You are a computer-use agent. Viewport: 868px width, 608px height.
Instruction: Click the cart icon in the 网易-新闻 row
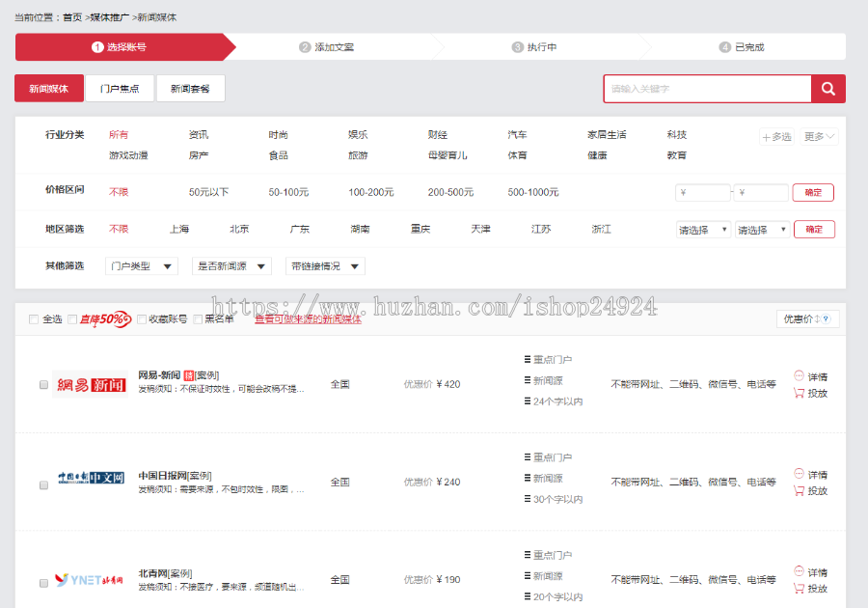coord(799,393)
